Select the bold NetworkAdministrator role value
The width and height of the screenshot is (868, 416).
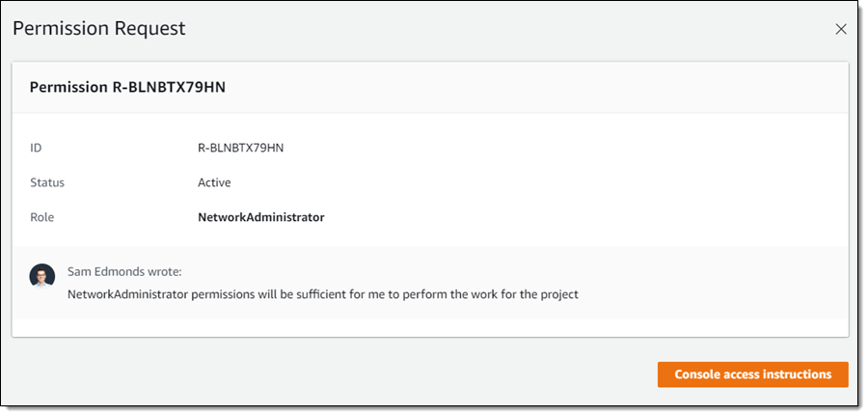tap(260, 217)
